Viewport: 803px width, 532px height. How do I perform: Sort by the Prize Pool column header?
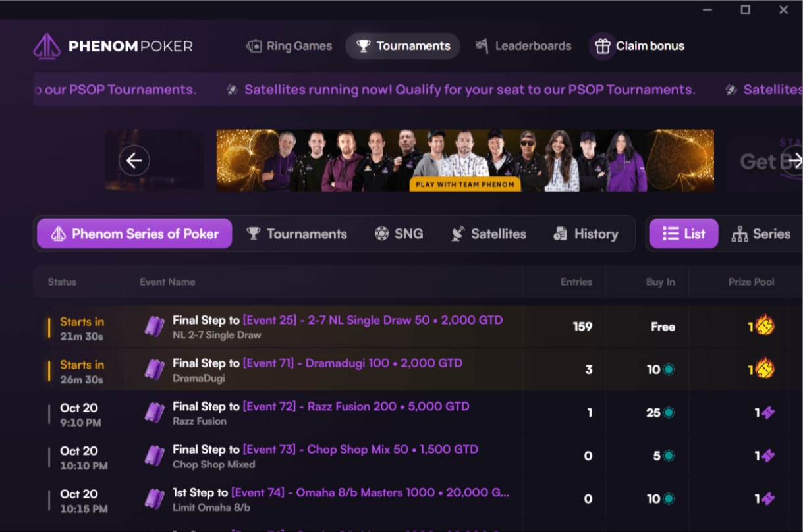tap(751, 282)
